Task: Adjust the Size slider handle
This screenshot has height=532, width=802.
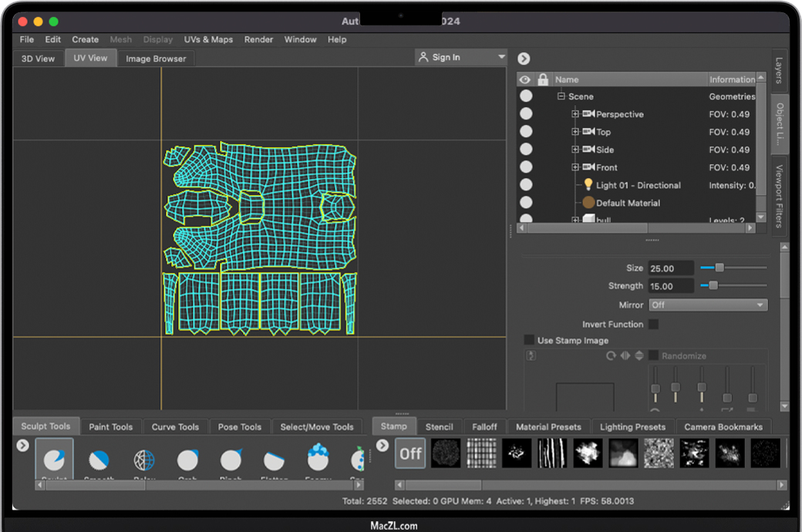Action: click(x=719, y=268)
